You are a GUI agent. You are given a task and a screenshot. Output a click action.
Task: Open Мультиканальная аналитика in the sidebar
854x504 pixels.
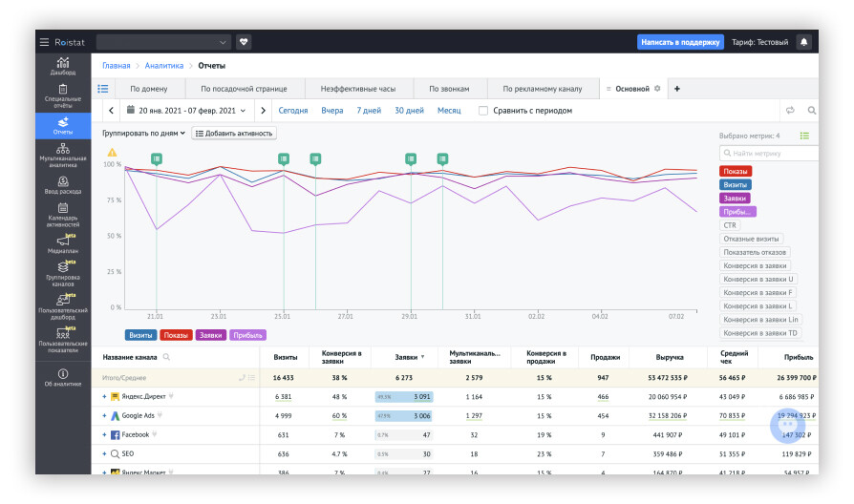pyautogui.click(x=63, y=155)
